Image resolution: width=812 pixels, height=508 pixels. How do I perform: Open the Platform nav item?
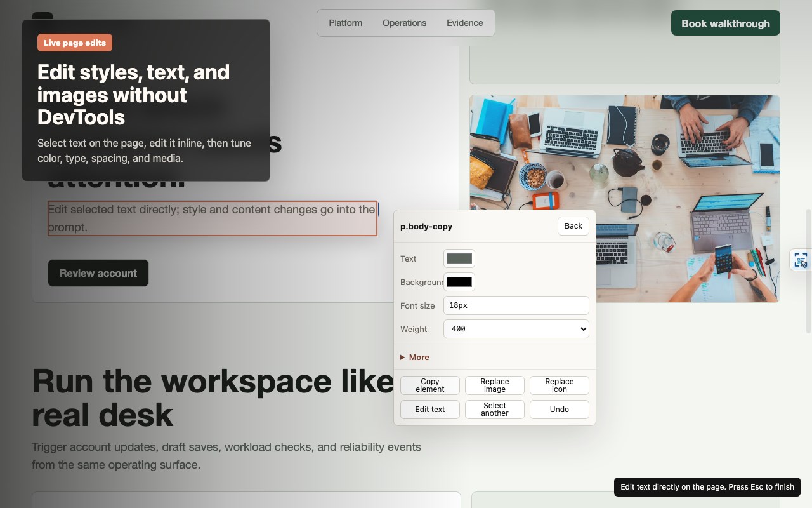point(345,23)
